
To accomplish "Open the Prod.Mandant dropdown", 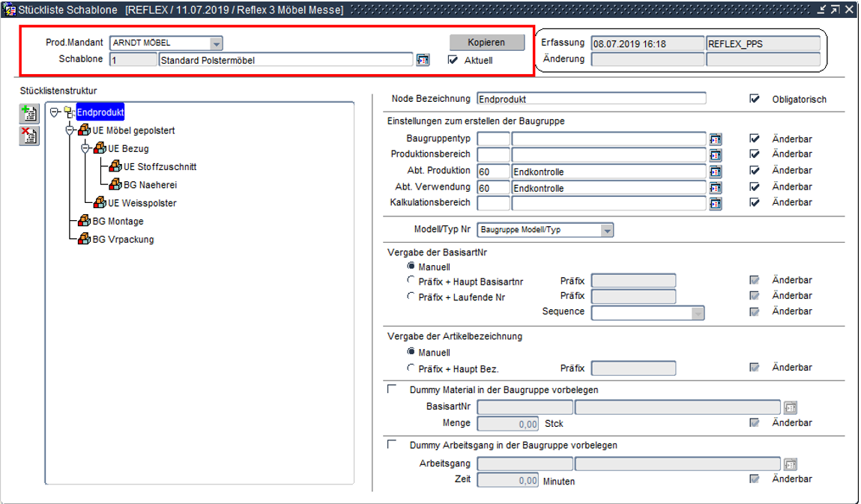I will 216,43.
